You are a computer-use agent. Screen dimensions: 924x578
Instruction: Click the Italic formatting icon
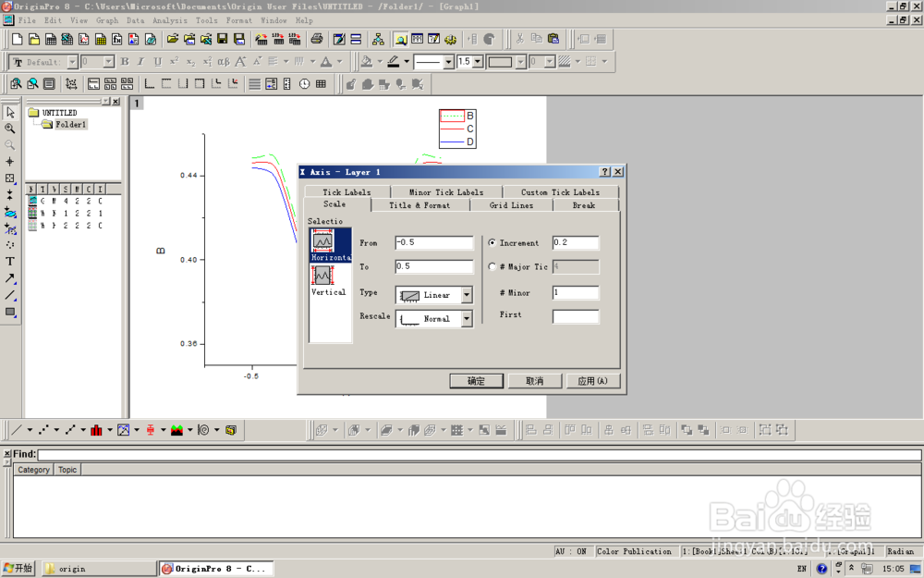[140, 61]
